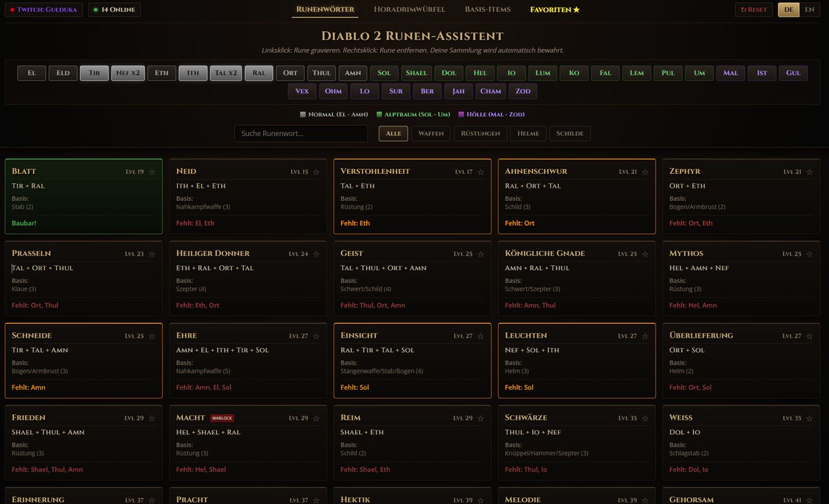Click the 'Baubar!' status text

(x=24, y=223)
